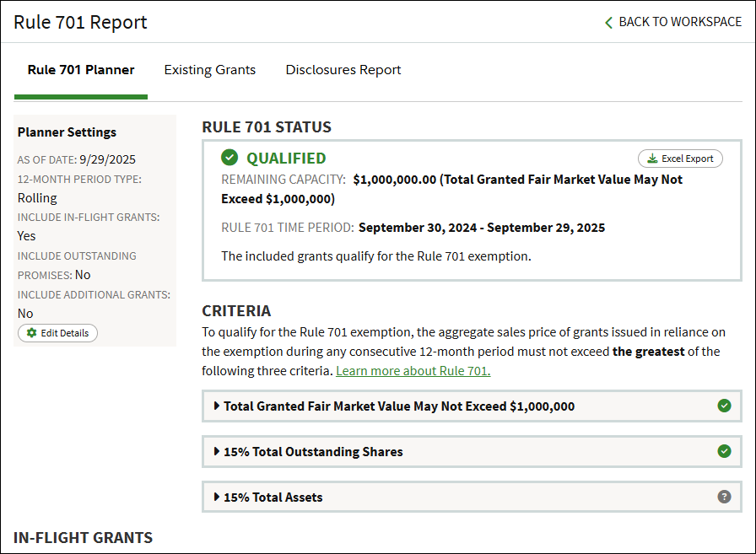Expand the 15% Total Assets criterion
The height and width of the screenshot is (554, 756).
[472, 497]
